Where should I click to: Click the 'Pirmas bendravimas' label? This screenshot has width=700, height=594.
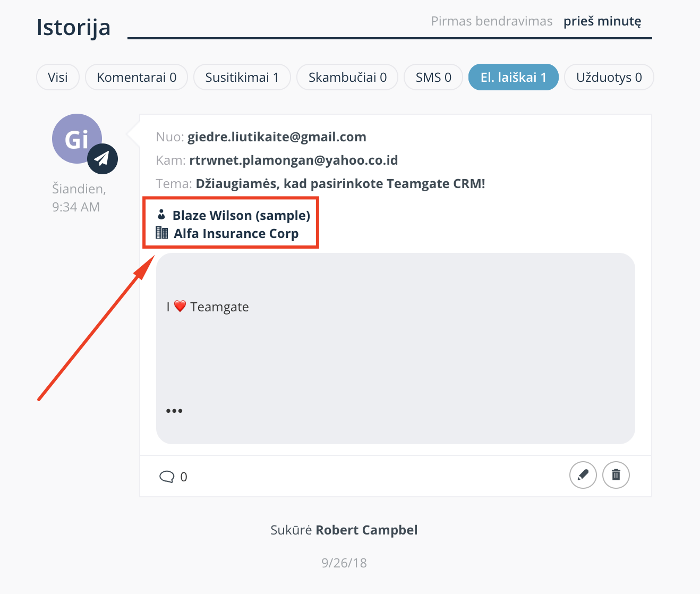[492, 21]
